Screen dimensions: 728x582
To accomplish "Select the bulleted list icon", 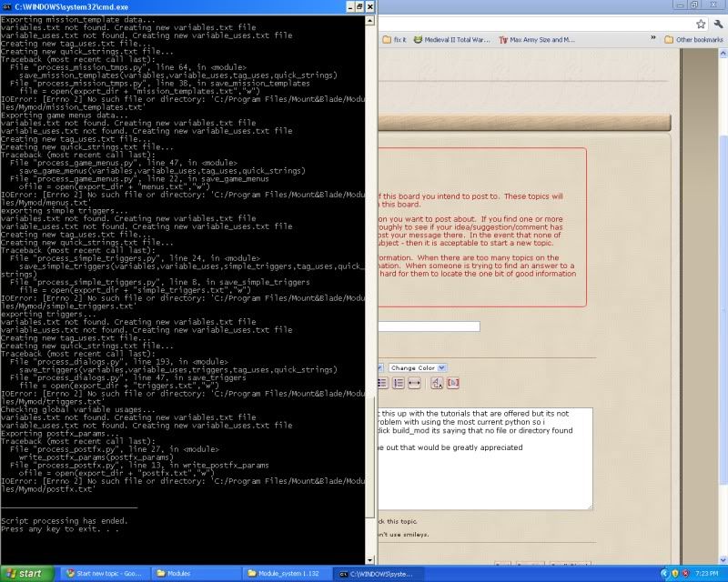I will tap(381, 383).
